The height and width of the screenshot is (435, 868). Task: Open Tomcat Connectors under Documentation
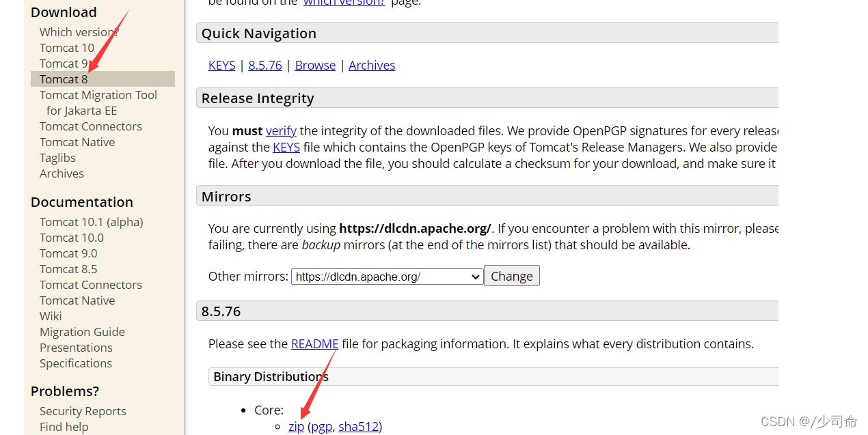[x=91, y=285]
